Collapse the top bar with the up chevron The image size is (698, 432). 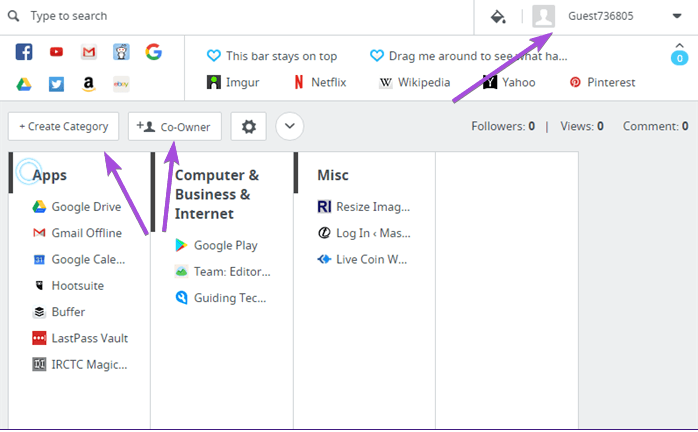click(679, 45)
